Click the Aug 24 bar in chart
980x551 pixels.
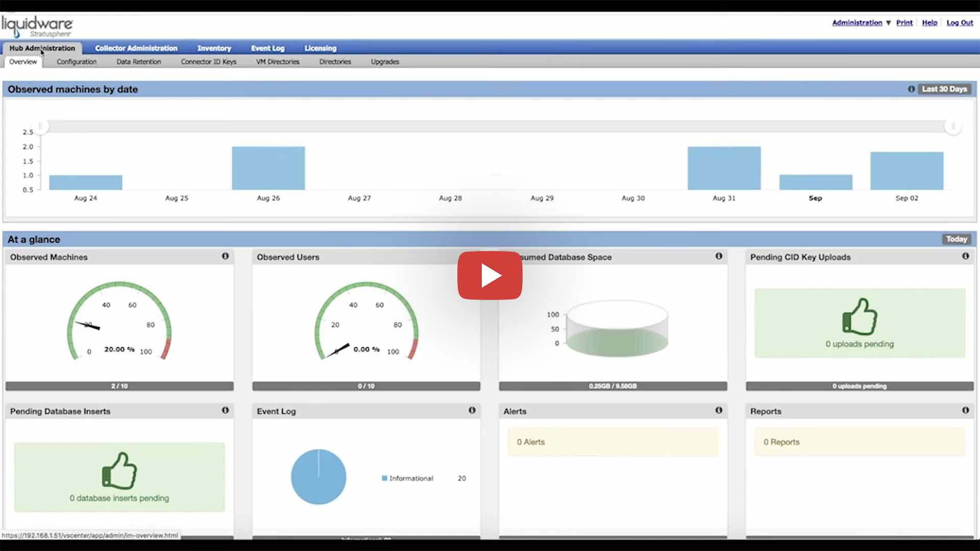(86, 182)
